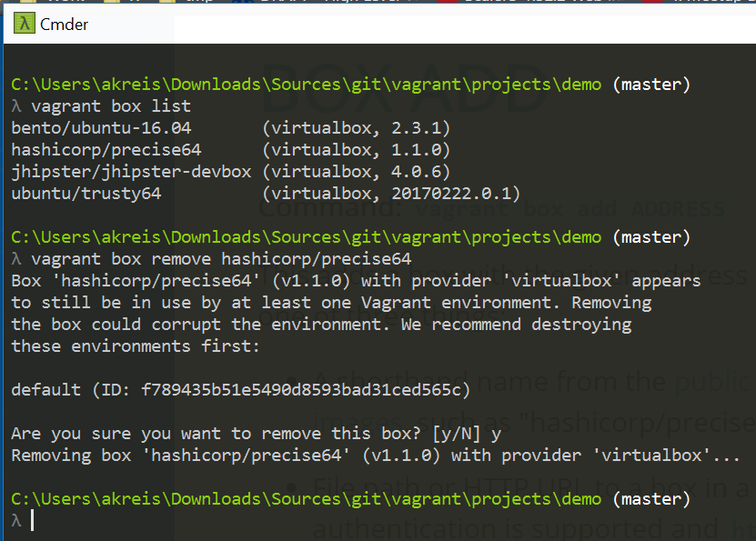Click the default environment ID hash
Screen dimensions: 756x541
pyautogui.click(x=306, y=390)
